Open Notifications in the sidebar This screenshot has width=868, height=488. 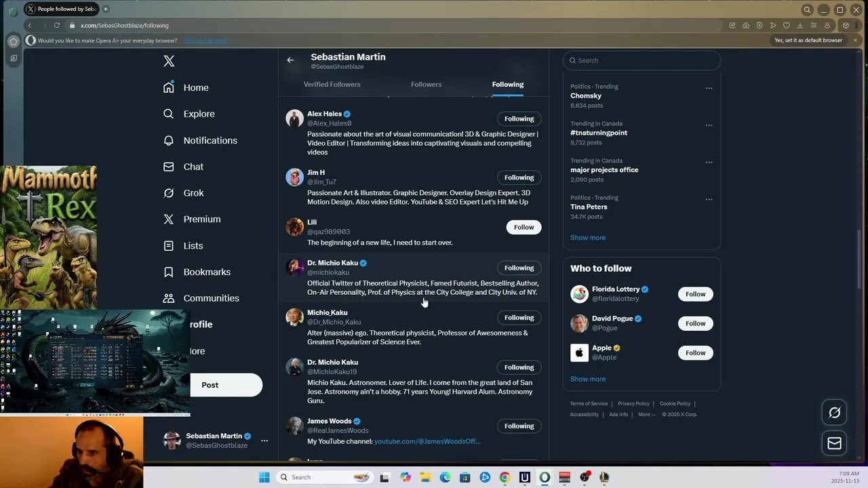tap(200, 140)
